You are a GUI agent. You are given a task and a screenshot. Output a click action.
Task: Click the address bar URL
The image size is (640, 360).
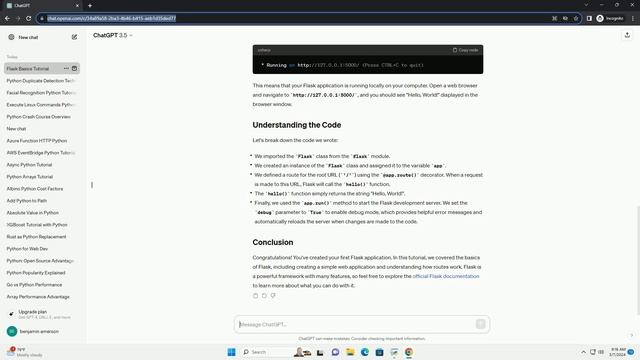tap(111, 18)
